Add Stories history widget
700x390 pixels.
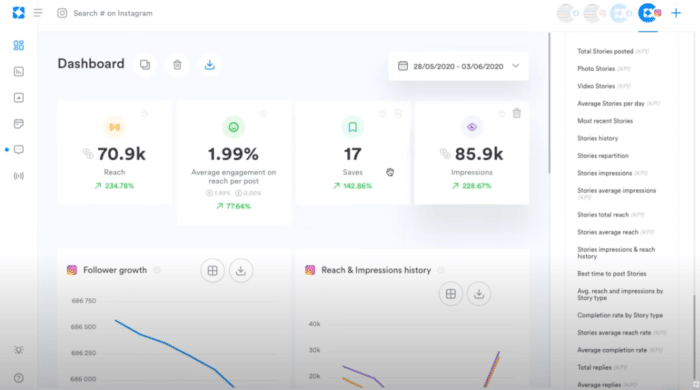point(597,138)
